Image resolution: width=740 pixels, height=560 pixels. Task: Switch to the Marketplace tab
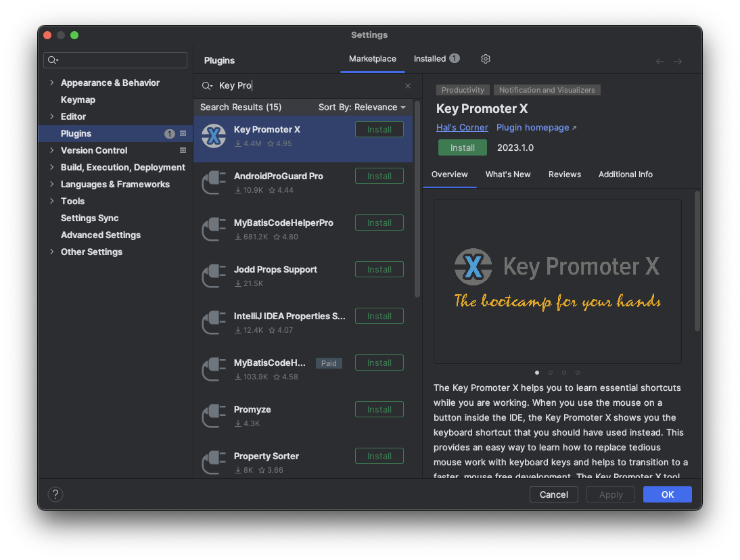click(372, 59)
